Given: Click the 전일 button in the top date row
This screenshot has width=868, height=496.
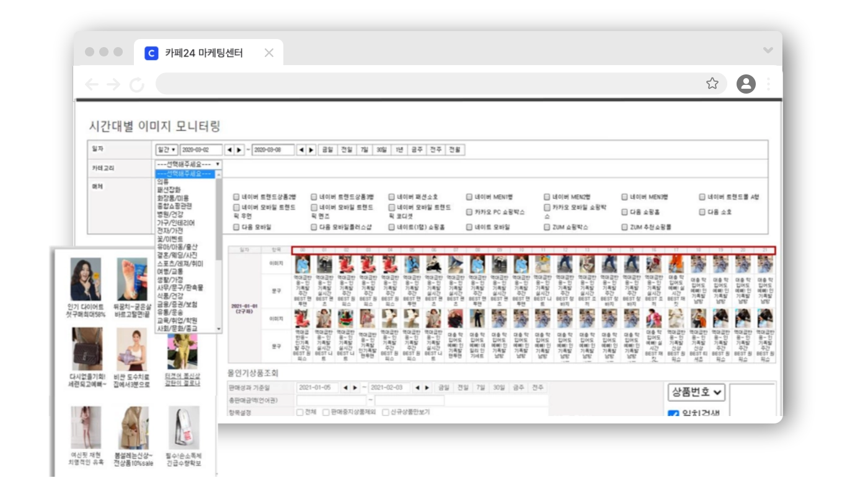Looking at the screenshot, I should [347, 150].
